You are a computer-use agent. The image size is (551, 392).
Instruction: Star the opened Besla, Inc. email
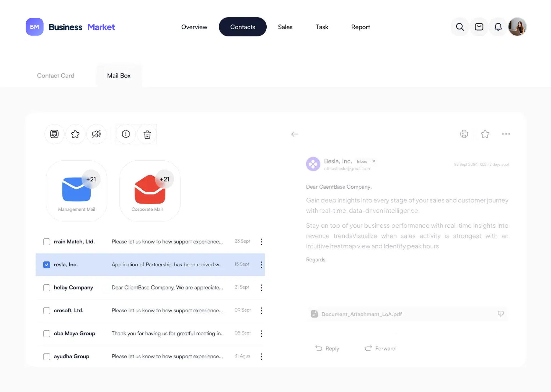click(x=485, y=134)
